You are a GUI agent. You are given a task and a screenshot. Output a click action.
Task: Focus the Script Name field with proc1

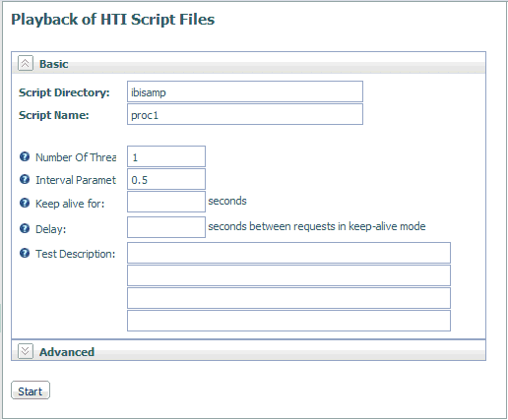(x=245, y=114)
